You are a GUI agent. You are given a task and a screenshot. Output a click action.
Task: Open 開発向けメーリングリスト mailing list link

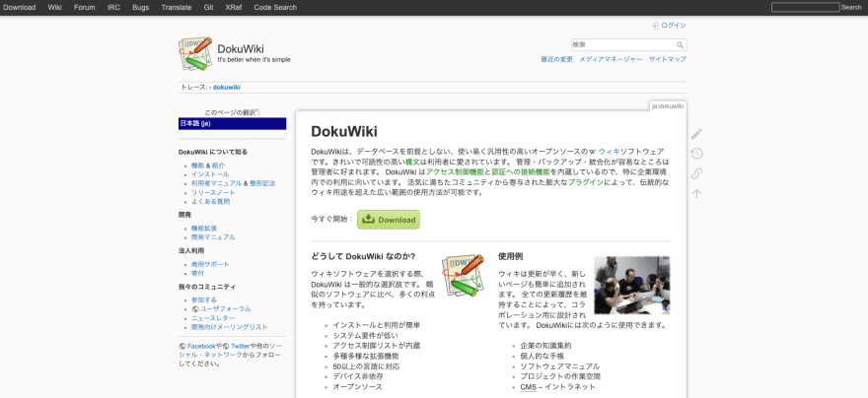pyautogui.click(x=230, y=327)
